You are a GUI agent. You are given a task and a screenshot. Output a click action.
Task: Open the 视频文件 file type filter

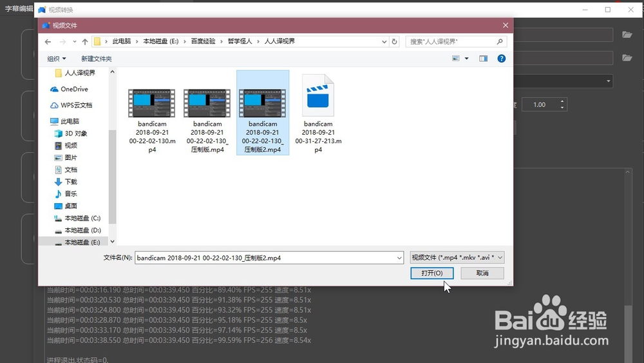pyautogui.click(x=457, y=257)
